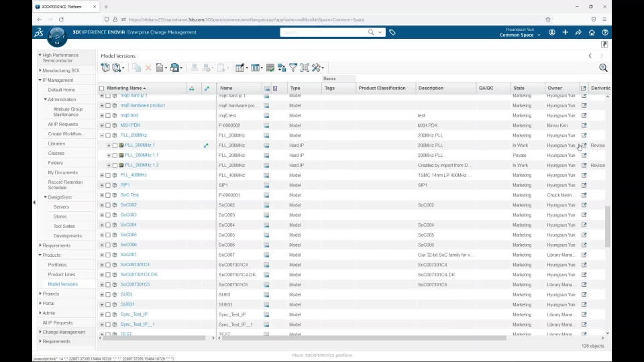This screenshot has height=362, width=644.
Task: Expand the Projects sidebar section
Action: 40,294
